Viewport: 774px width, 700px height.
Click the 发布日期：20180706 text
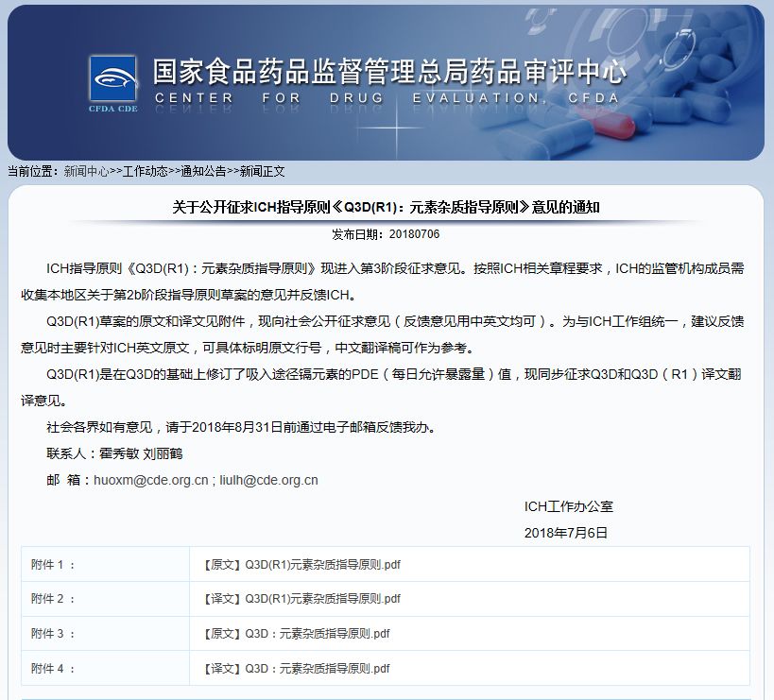386,234
